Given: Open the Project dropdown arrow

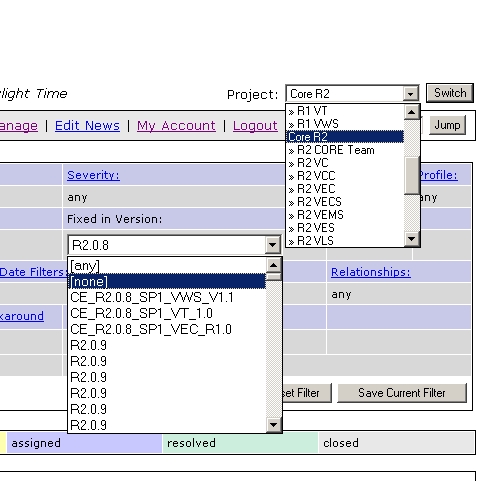Looking at the screenshot, I should pos(410,94).
